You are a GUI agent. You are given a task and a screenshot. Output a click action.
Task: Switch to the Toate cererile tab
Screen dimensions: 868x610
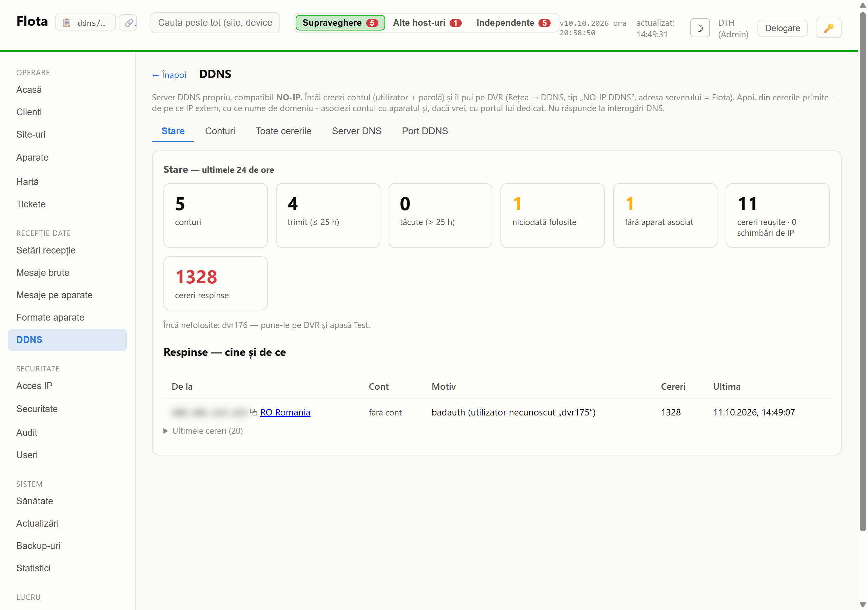pyautogui.click(x=283, y=131)
